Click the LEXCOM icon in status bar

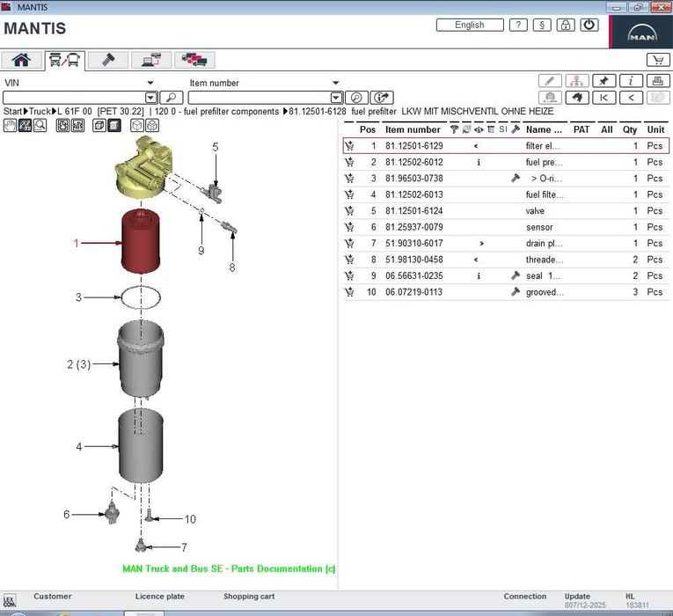(10, 600)
